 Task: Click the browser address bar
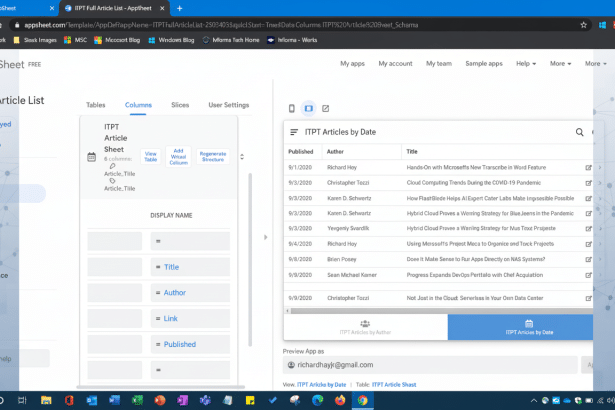(x=298, y=25)
